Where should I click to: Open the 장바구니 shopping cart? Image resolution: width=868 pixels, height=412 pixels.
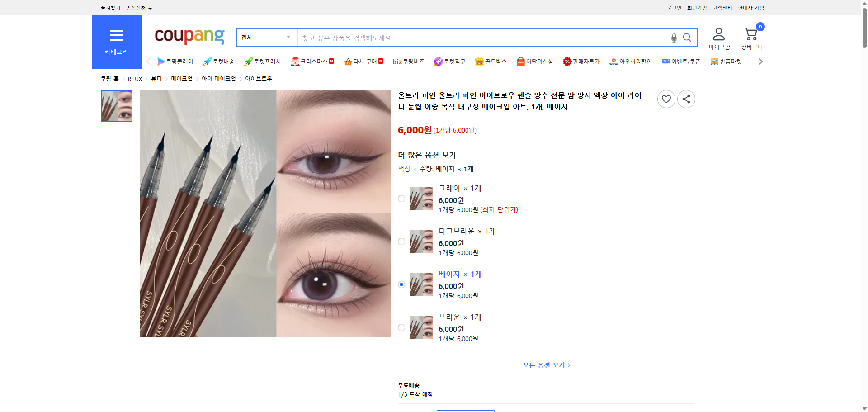[751, 34]
